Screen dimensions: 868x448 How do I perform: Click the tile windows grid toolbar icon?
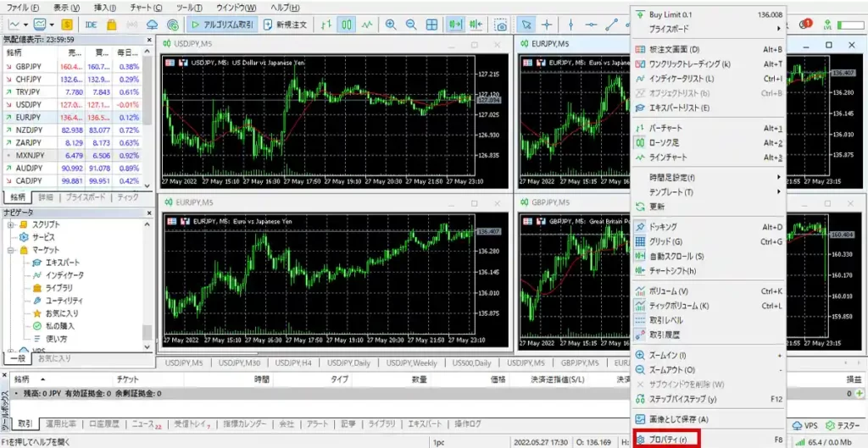click(x=433, y=25)
